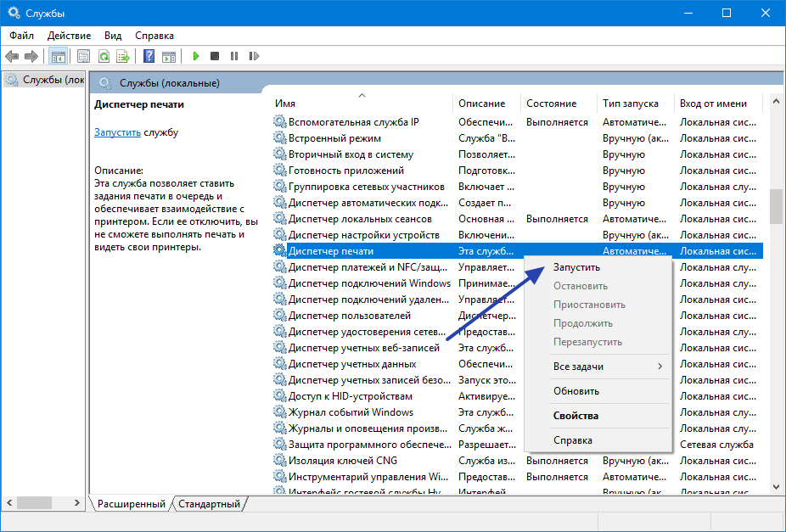Image resolution: width=786 pixels, height=532 pixels.
Task: Click the Export List toolbar icon
Action: click(x=123, y=57)
